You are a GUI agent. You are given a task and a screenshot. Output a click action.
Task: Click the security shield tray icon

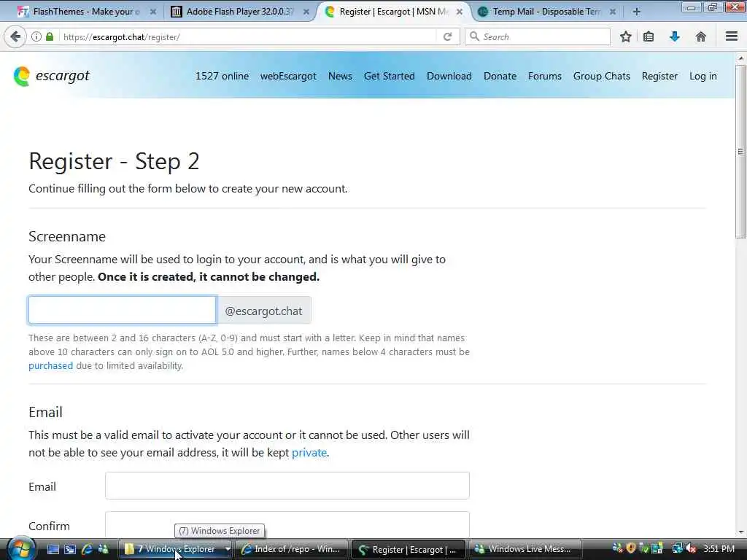point(631,548)
